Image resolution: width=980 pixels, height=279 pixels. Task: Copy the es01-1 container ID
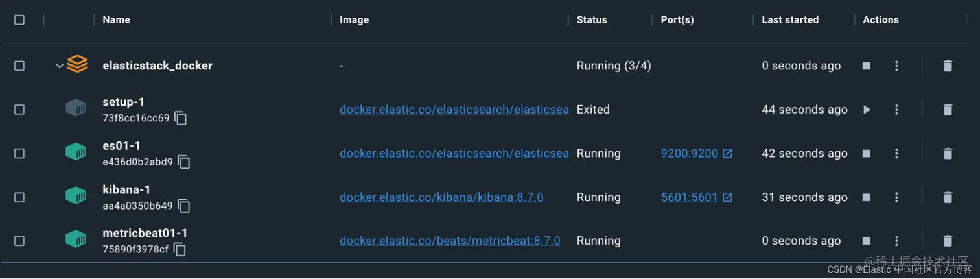[184, 162]
